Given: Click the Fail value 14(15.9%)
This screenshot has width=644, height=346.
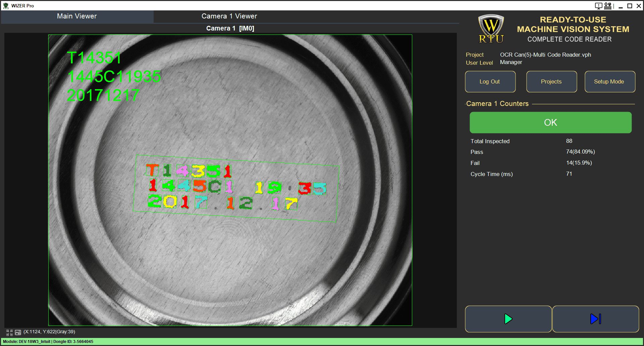Looking at the screenshot, I should [579, 163].
